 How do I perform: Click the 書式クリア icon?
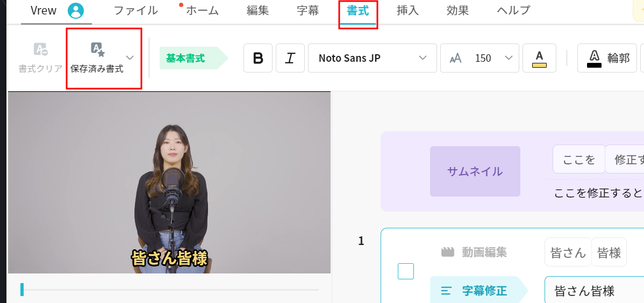pyautogui.click(x=41, y=49)
